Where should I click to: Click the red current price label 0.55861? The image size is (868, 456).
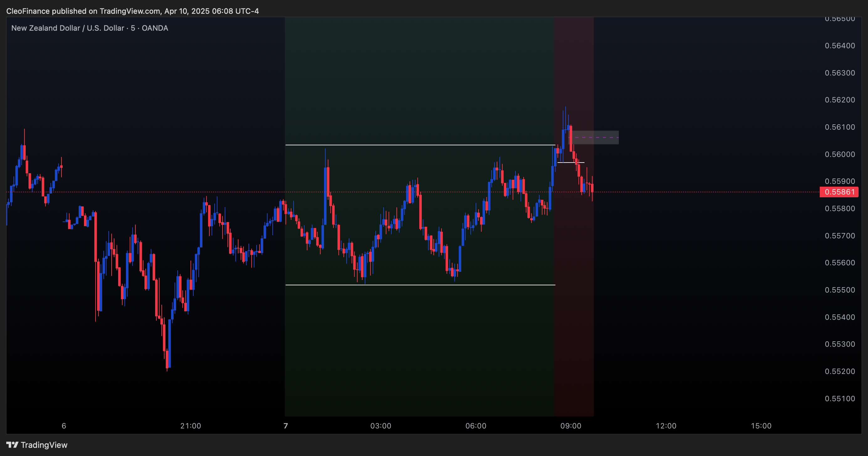point(839,192)
